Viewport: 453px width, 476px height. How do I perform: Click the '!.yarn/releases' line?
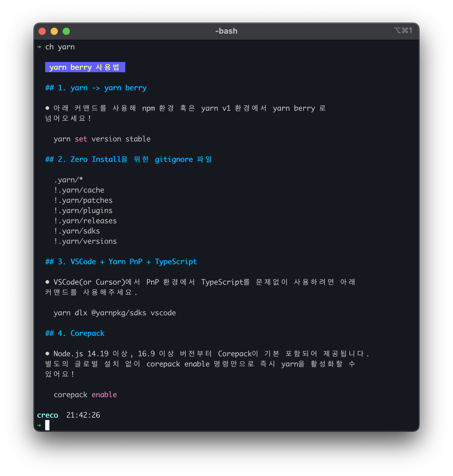pyautogui.click(x=86, y=221)
